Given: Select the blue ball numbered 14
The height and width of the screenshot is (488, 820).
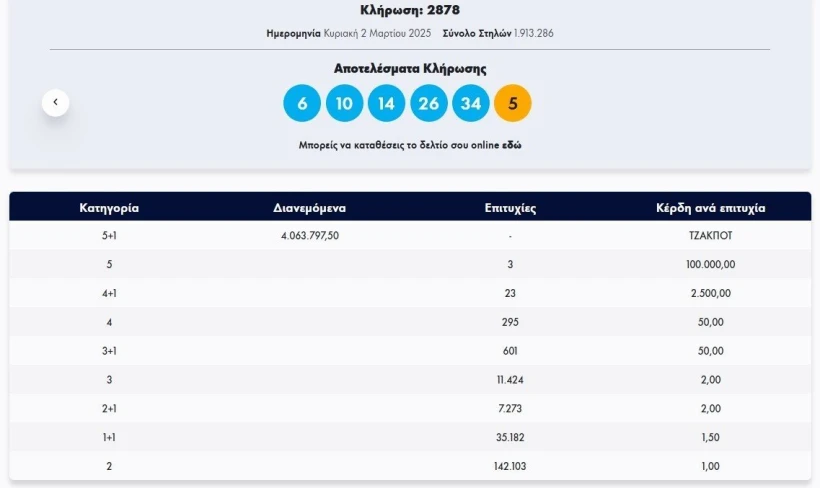Looking at the screenshot, I should pos(386,103).
